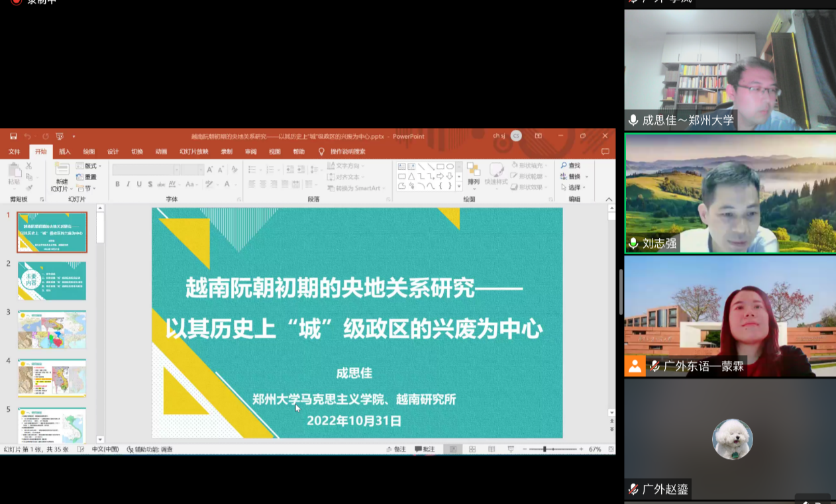
Task: Start the slideshow from the status bar icon
Action: coord(510,449)
